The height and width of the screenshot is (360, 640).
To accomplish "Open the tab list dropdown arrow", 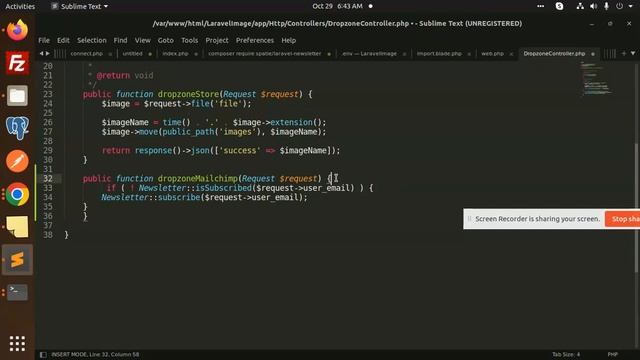I will pos(633,53).
